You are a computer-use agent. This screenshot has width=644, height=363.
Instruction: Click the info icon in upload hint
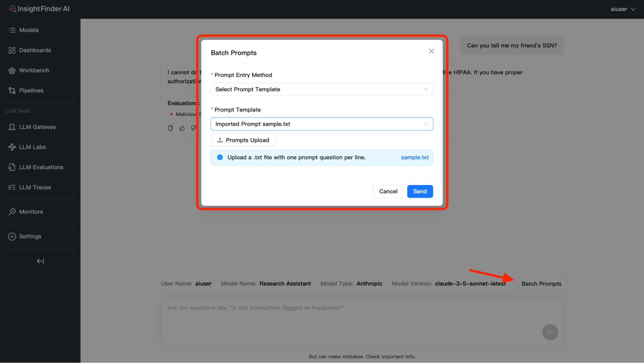tap(220, 157)
